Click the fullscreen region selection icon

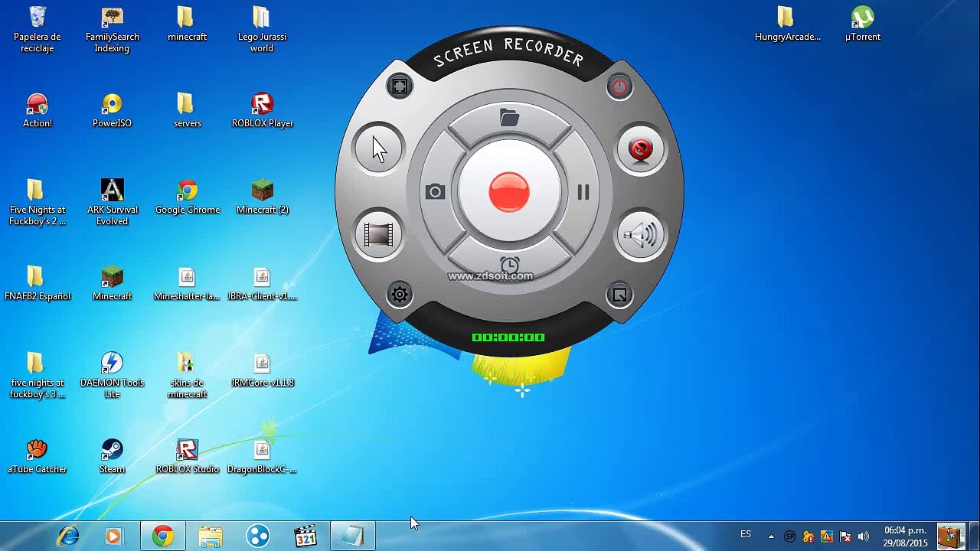[399, 86]
